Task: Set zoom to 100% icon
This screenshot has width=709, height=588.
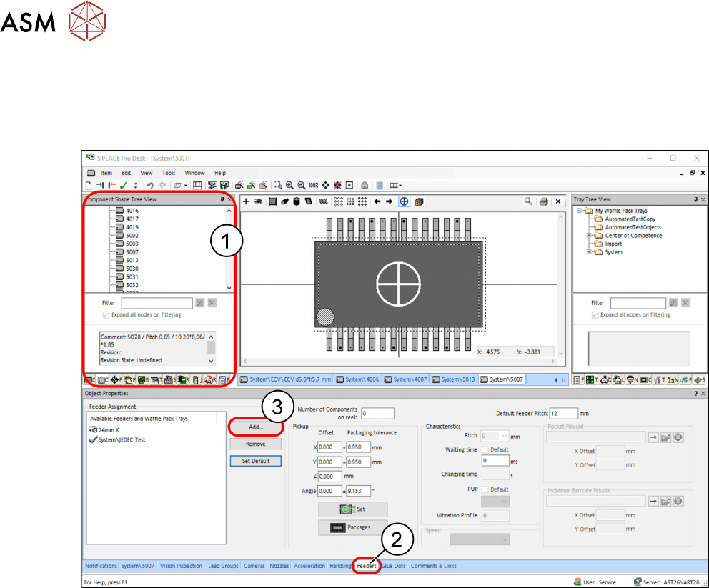Action: click(313, 185)
